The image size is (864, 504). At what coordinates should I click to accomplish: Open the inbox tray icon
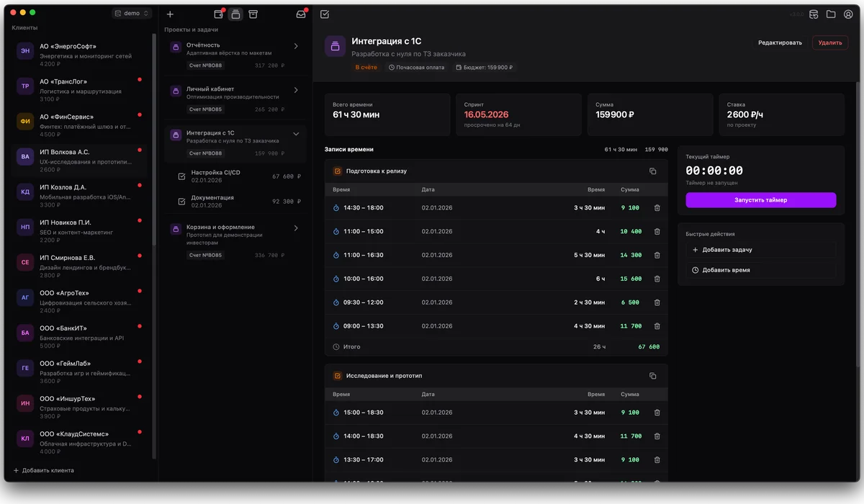pyautogui.click(x=301, y=14)
